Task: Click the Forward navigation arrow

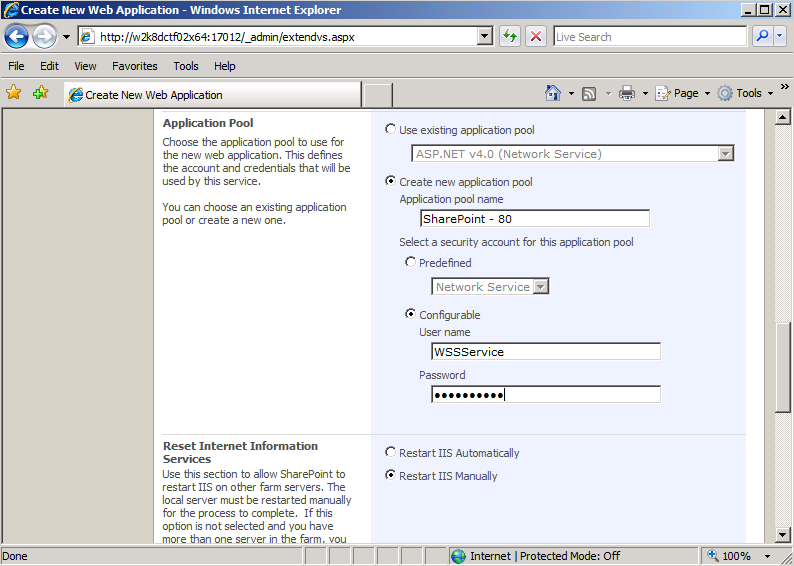Action: 45,36
